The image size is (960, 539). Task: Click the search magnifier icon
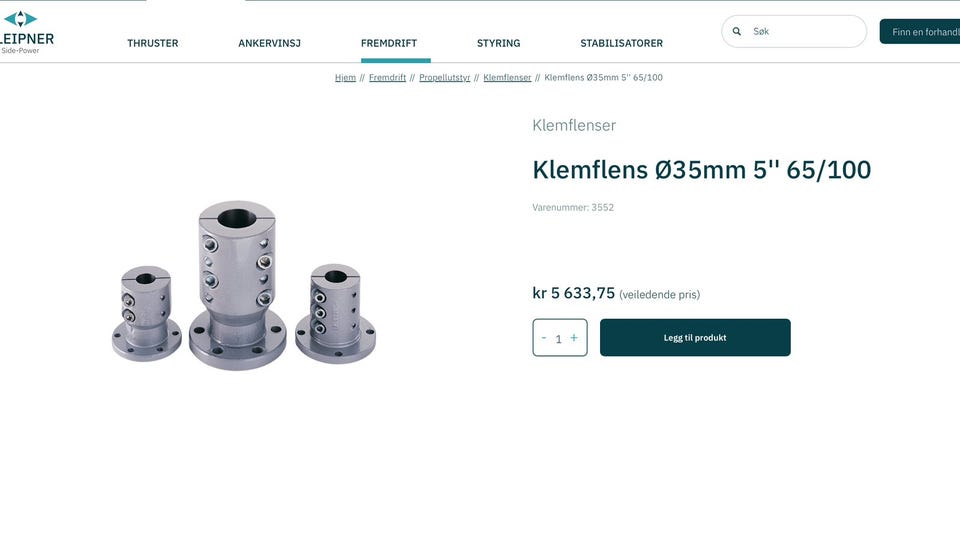(x=737, y=31)
